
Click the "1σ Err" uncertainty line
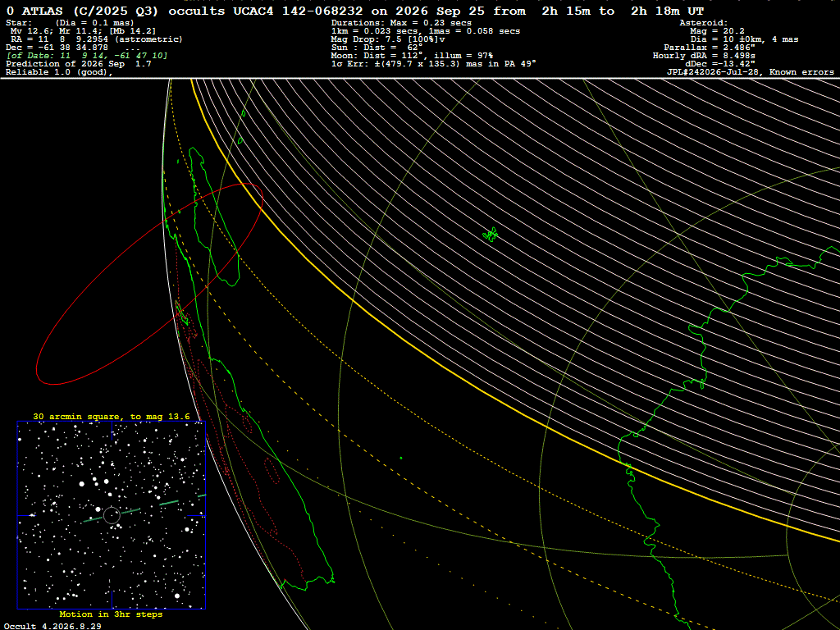click(x=433, y=64)
